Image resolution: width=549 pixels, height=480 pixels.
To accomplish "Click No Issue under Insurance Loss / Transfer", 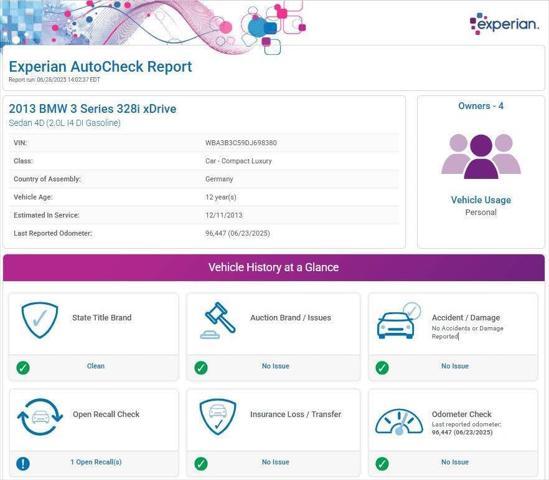I will 276,462.
